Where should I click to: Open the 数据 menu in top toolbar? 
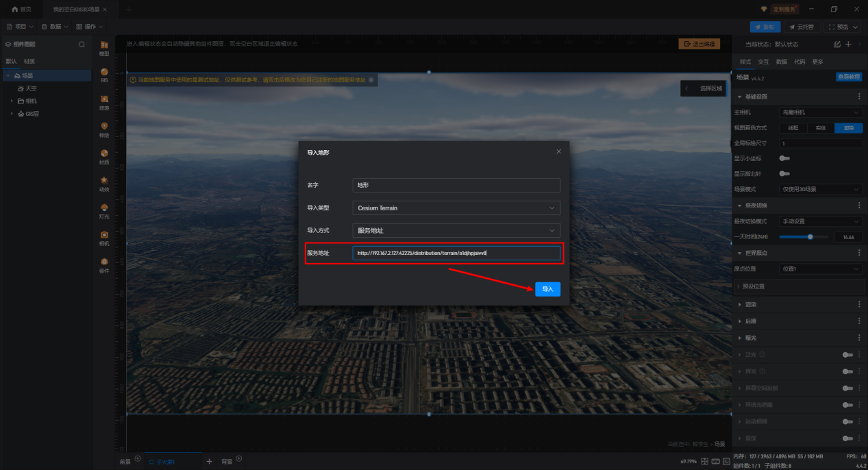click(55, 27)
